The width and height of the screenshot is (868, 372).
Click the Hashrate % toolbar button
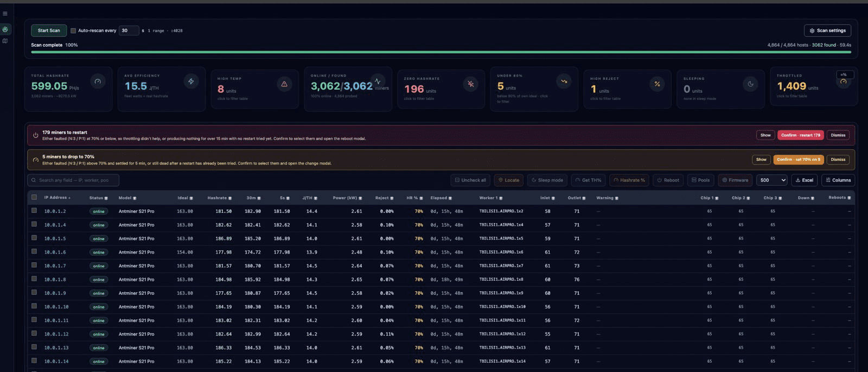pyautogui.click(x=629, y=180)
